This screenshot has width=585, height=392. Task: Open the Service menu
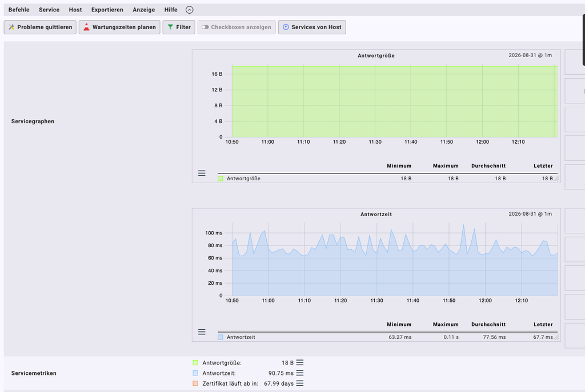(x=49, y=10)
